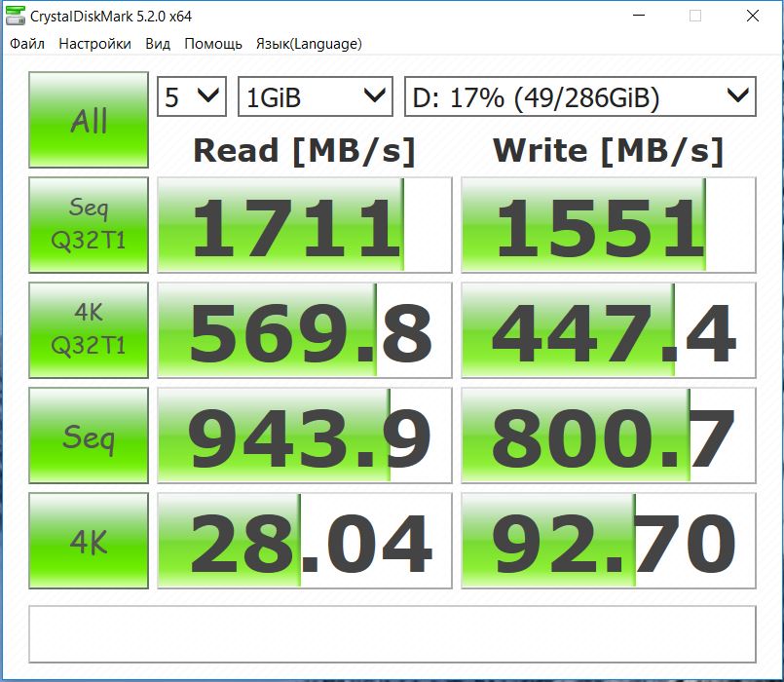Minimize the CrystalDiskMark window

coord(639,16)
